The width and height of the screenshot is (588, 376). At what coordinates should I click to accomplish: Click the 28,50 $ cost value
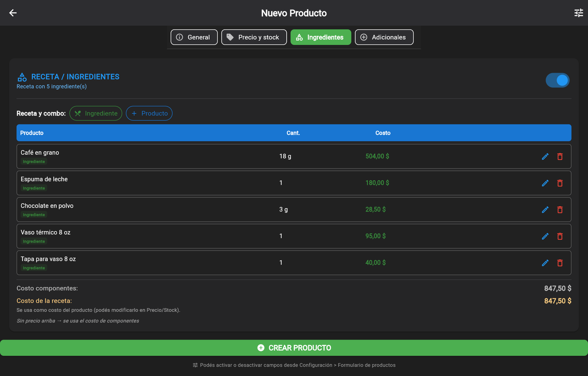click(376, 209)
